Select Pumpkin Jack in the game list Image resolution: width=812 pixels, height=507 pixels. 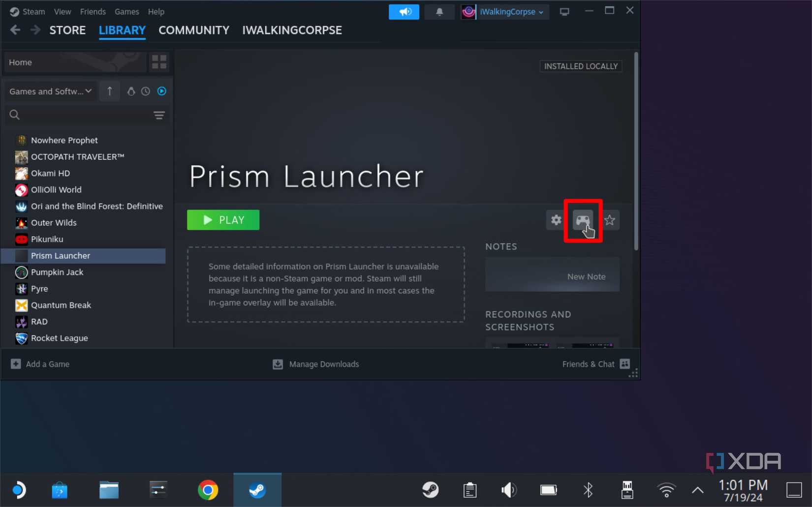click(x=83, y=272)
